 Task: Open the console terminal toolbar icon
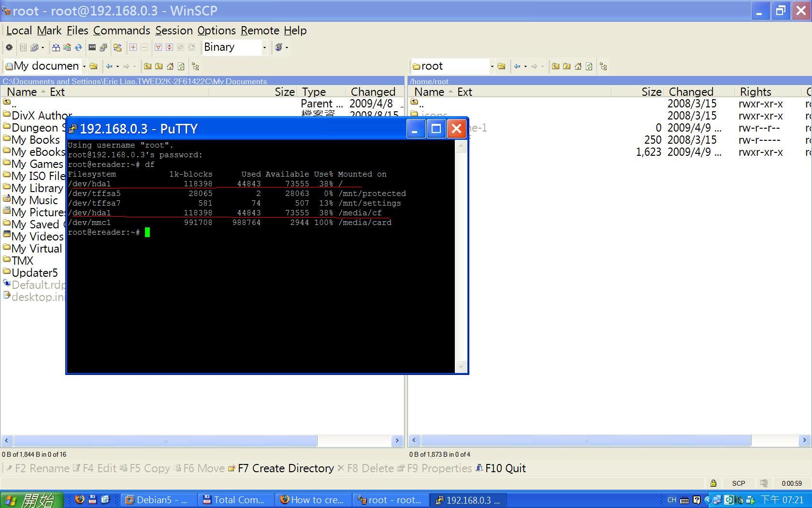92,47
